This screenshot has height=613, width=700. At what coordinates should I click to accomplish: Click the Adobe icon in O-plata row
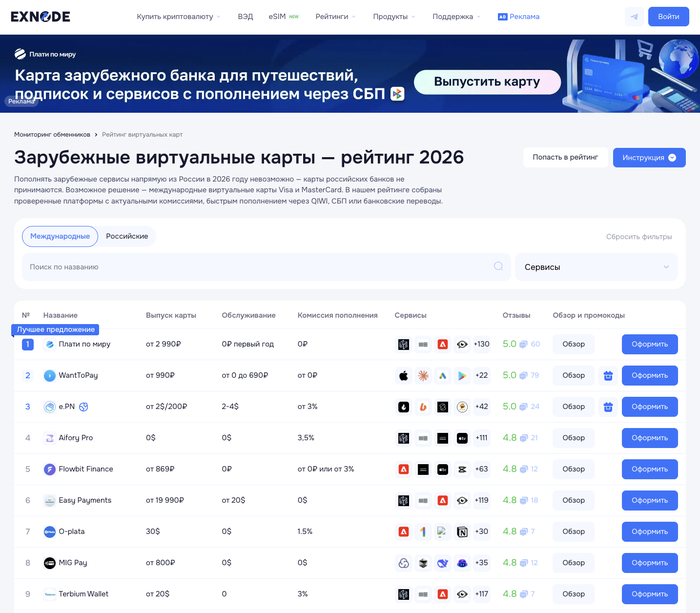point(404,532)
